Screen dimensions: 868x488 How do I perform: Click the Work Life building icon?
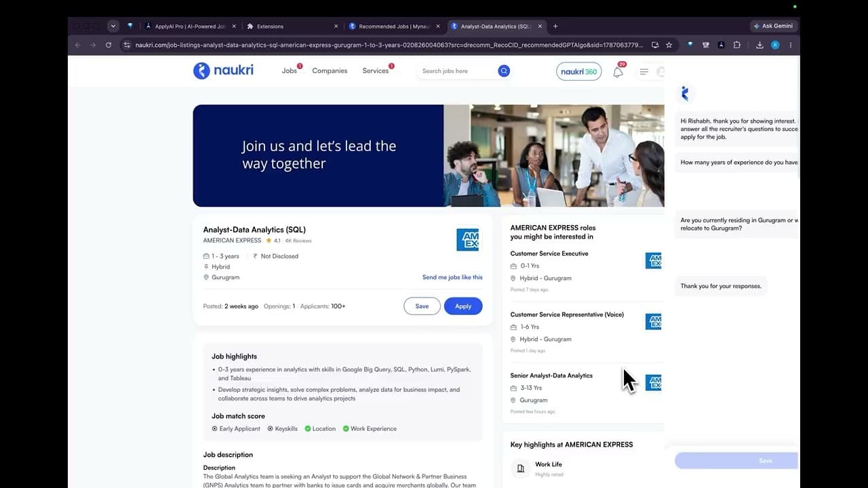click(521, 468)
